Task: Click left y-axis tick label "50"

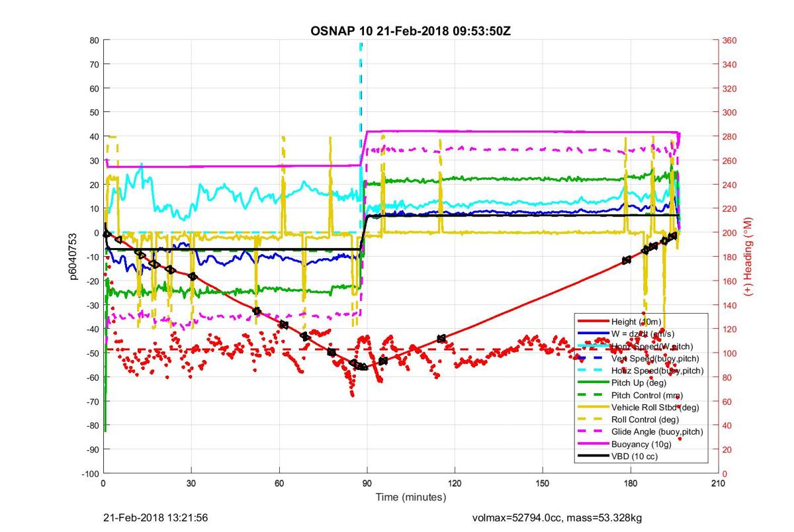Action: [95, 112]
